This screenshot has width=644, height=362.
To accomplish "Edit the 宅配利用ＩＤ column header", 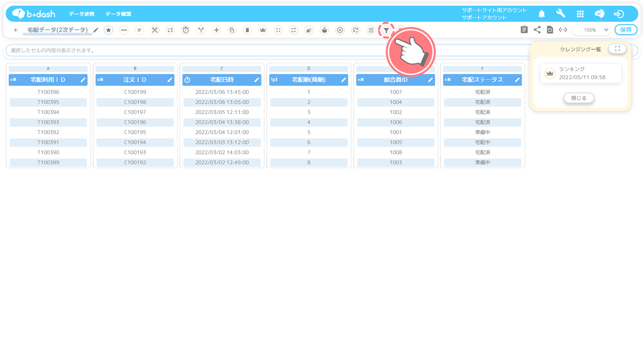I will click(x=83, y=80).
